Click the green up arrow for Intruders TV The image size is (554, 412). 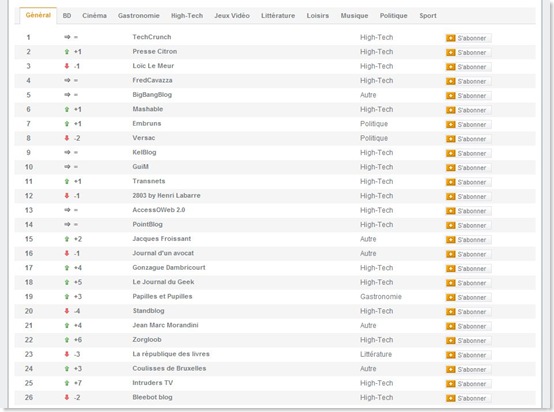67,383
